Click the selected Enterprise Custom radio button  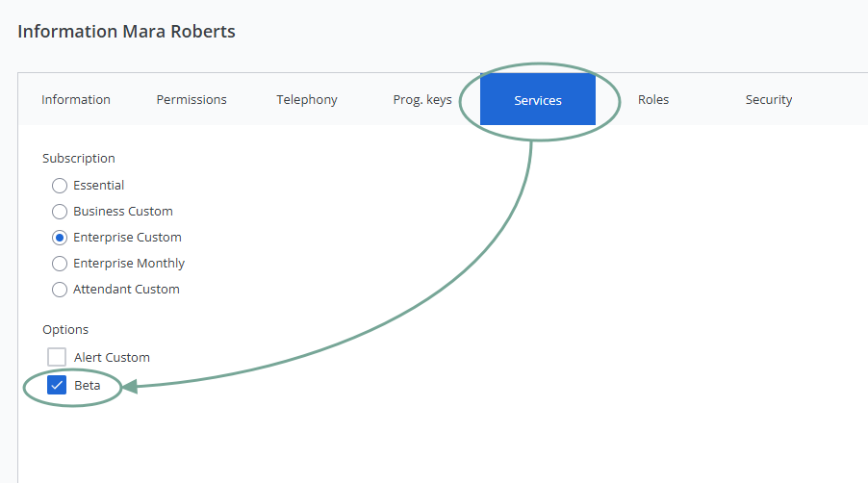60,238
